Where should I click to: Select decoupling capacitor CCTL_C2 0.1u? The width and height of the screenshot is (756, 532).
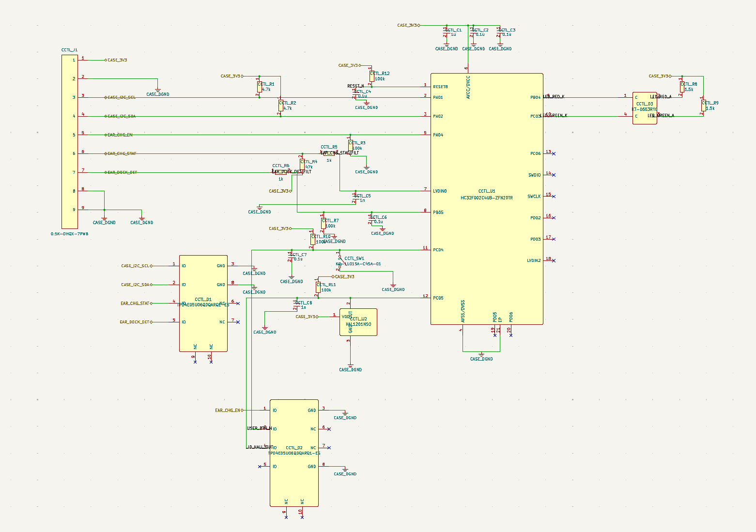pyautogui.click(x=473, y=32)
